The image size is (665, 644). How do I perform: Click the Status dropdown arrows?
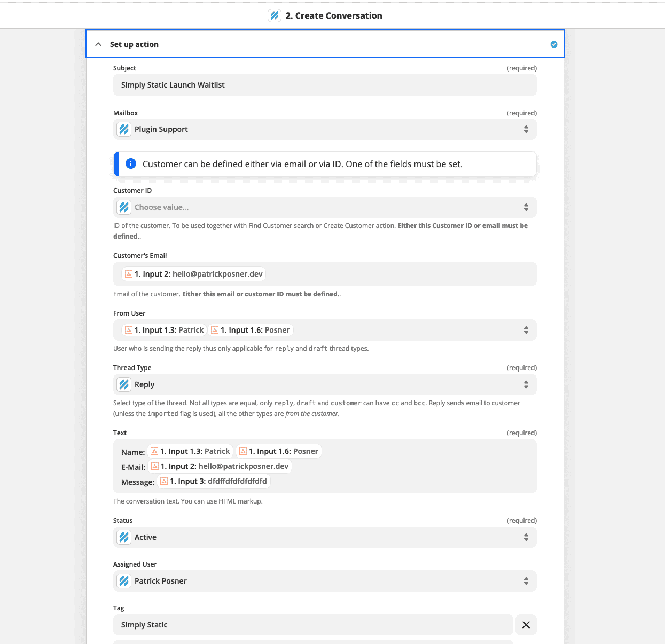tap(526, 537)
